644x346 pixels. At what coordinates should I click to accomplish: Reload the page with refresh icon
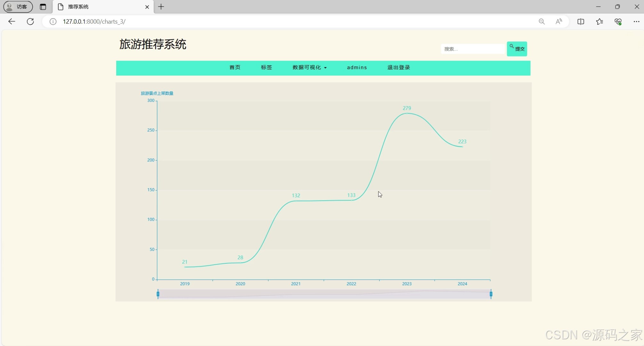[x=30, y=21]
